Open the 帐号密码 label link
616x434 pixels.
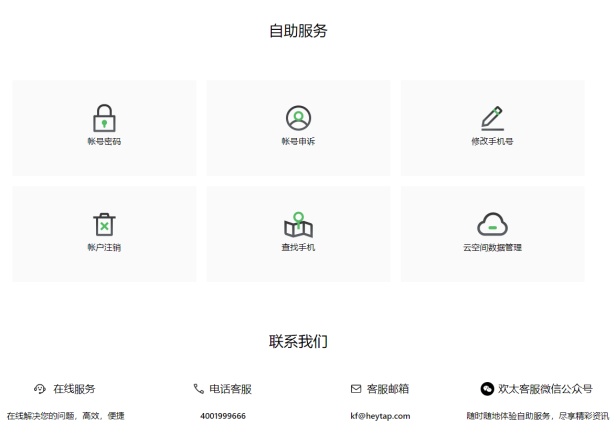point(104,142)
